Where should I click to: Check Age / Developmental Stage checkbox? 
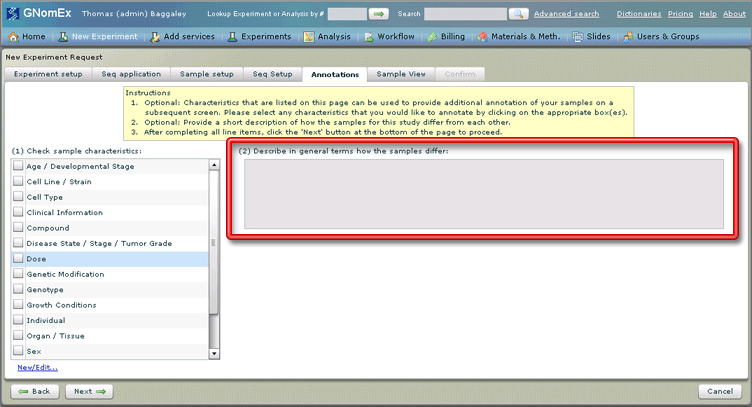(18, 166)
